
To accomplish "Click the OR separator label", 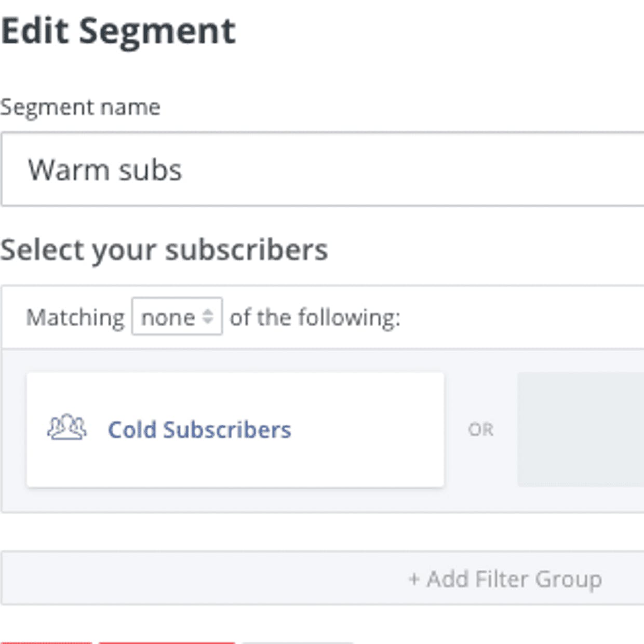I will [x=480, y=430].
